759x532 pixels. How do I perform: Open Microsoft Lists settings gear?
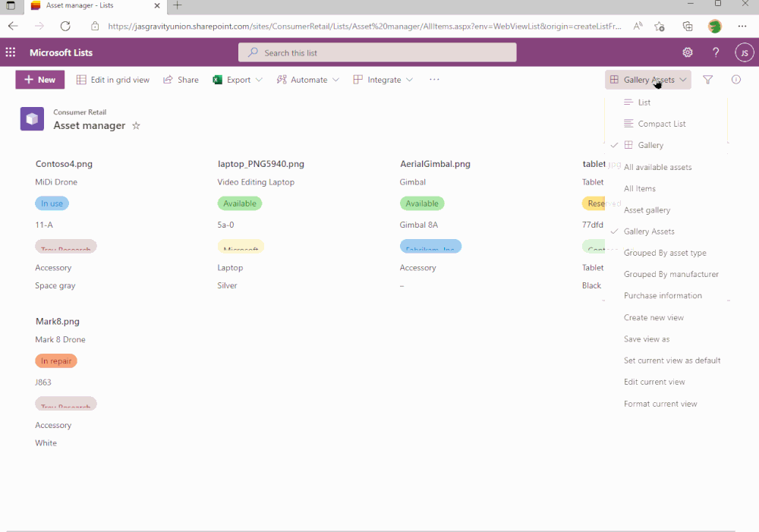(688, 52)
